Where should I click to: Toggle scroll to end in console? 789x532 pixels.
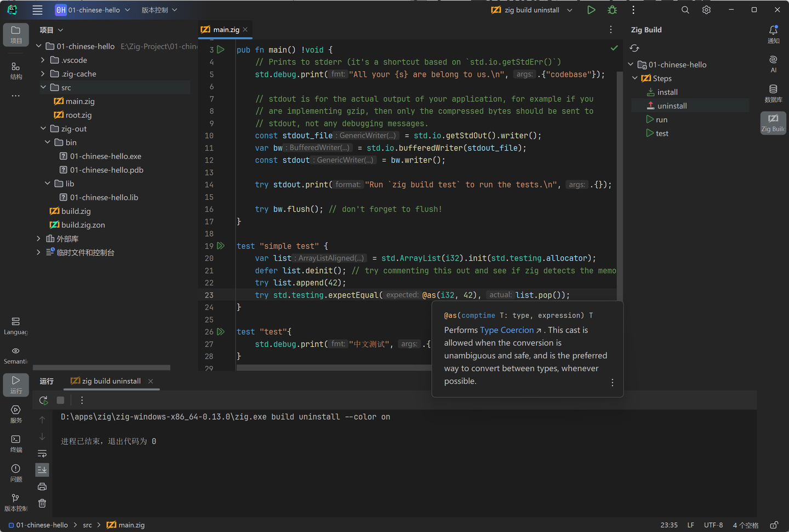coord(42,470)
